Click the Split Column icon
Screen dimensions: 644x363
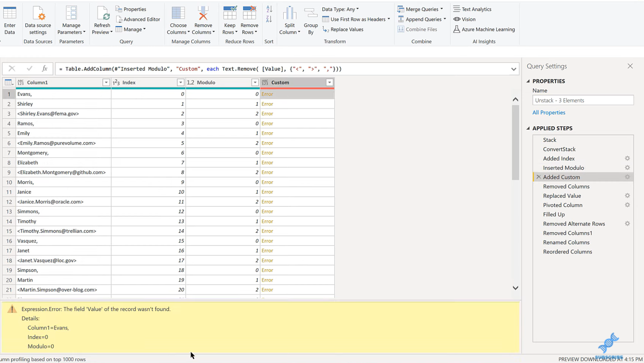[289, 13]
